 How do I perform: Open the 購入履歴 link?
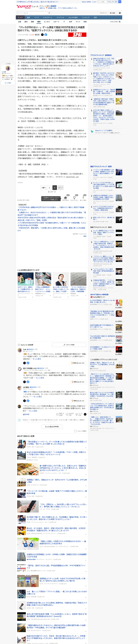[112, 13]
